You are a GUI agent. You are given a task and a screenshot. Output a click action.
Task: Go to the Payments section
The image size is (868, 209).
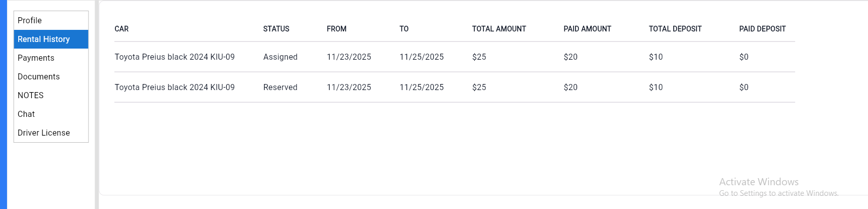[36, 58]
